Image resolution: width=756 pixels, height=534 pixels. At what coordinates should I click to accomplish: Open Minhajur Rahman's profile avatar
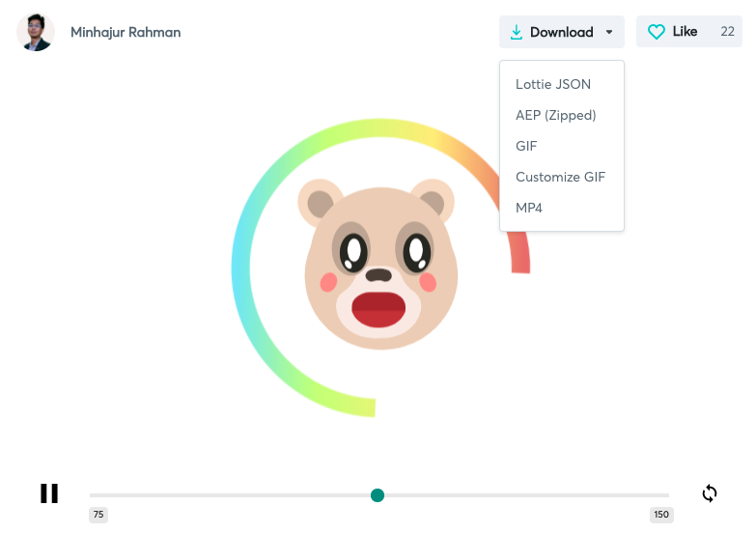[x=36, y=32]
